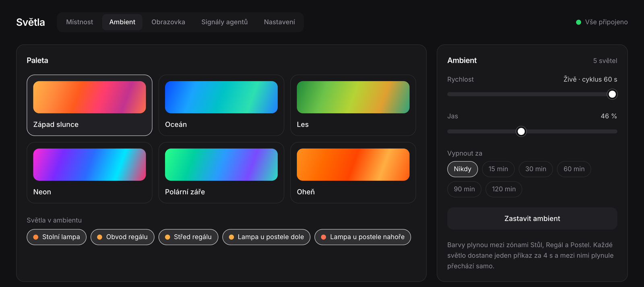This screenshot has width=644, height=287.
Task: Click the Rychlost slider handle
Action: (612, 94)
